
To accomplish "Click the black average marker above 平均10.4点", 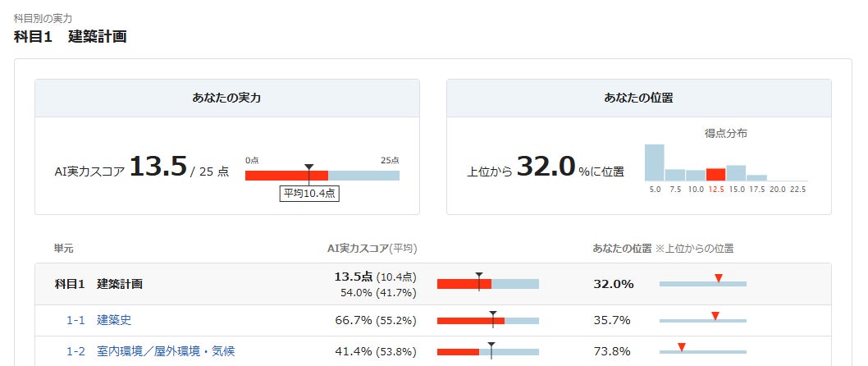I will pyautogui.click(x=308, y=167).
